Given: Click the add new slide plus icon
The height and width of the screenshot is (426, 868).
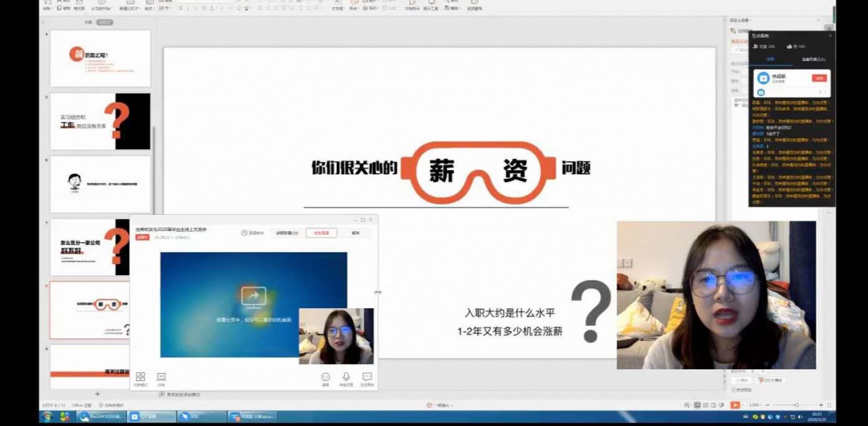Looking at the screenshot, I should point(97,394).
